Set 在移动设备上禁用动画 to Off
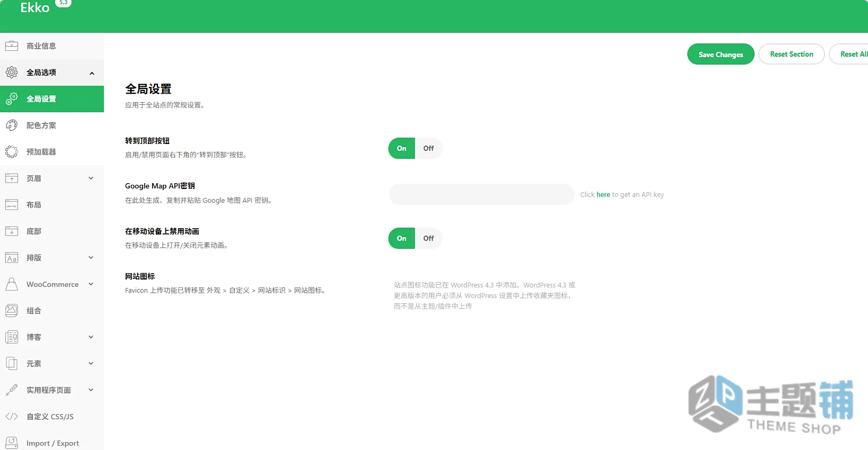Viewport: 868px width, 450px height. point(428,238)
